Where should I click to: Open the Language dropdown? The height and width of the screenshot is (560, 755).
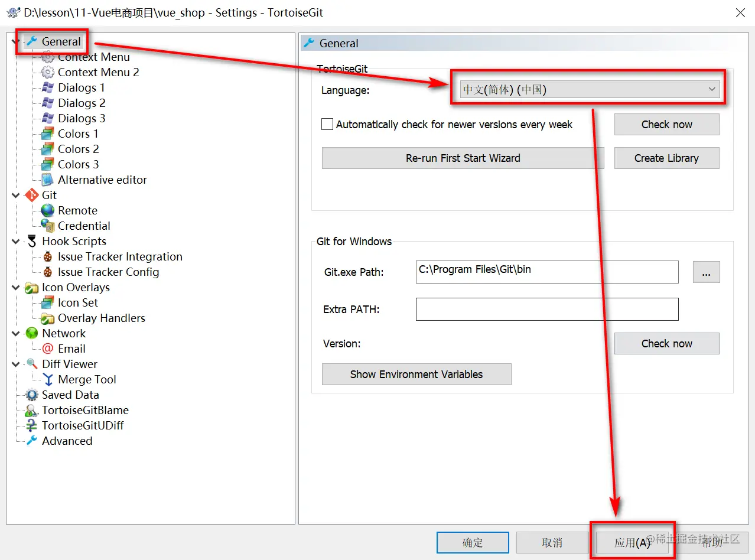click(x=590, y=90)
